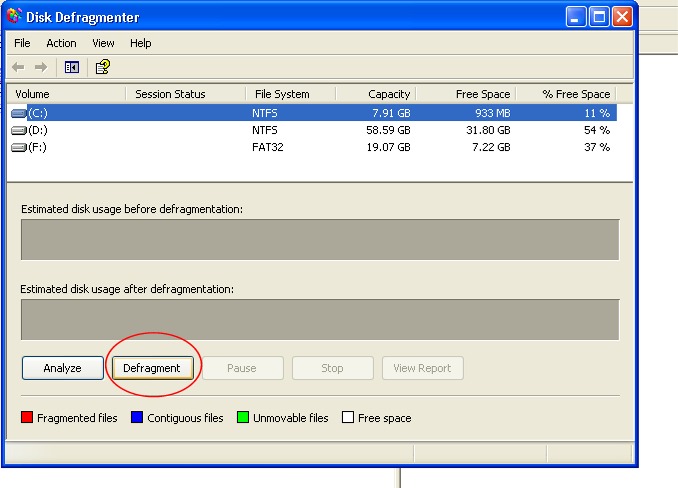Click the usage before defragmentation bar
The image size is (678, 488).
320,239
